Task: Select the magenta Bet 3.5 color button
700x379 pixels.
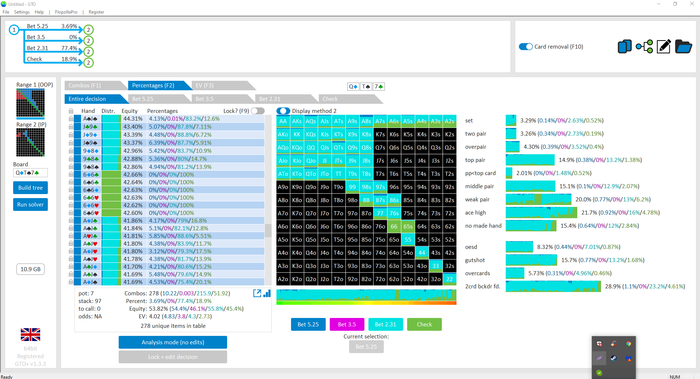Action: [347, 325]
